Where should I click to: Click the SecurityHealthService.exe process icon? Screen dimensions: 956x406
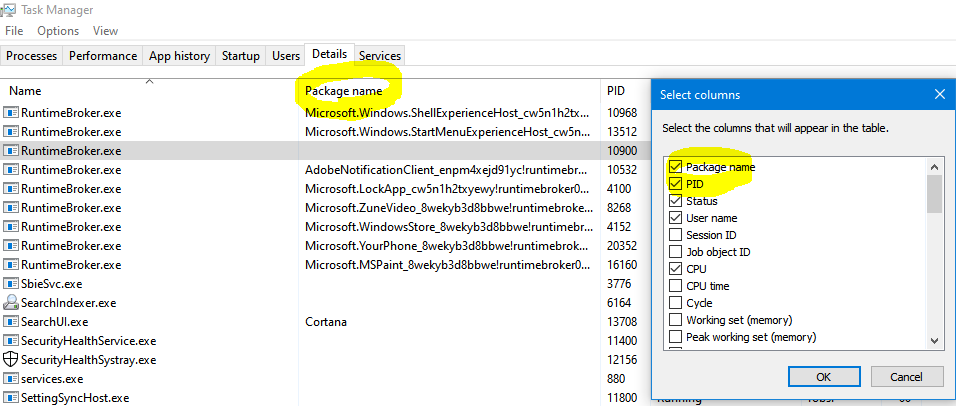pos(11,341)
